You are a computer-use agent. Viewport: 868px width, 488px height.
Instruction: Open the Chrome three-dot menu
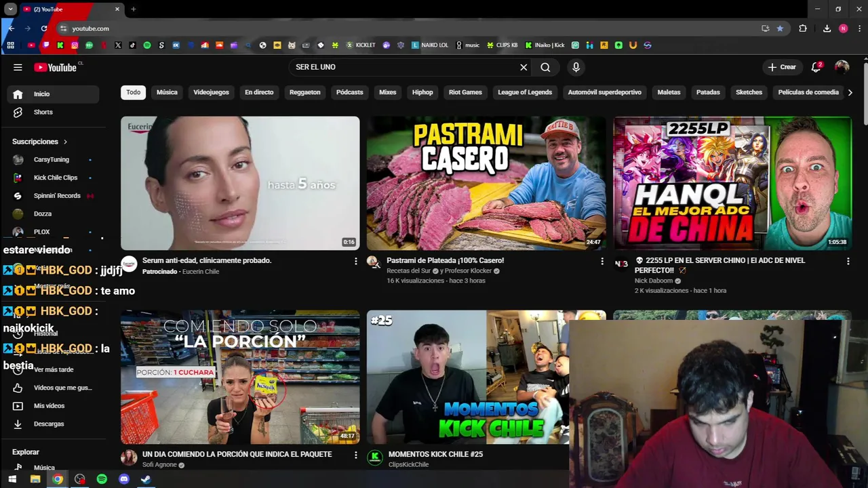click(860, 28)
